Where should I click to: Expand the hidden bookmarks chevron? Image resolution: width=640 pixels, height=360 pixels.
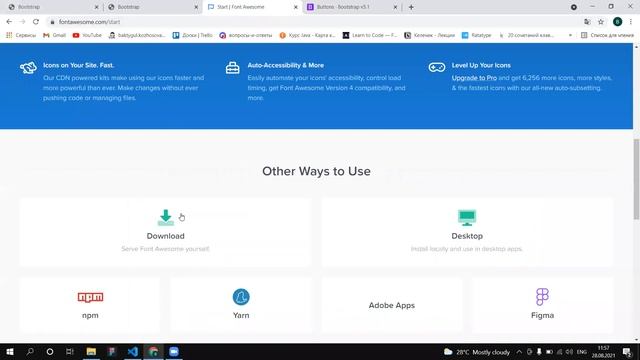click(570, 35)
